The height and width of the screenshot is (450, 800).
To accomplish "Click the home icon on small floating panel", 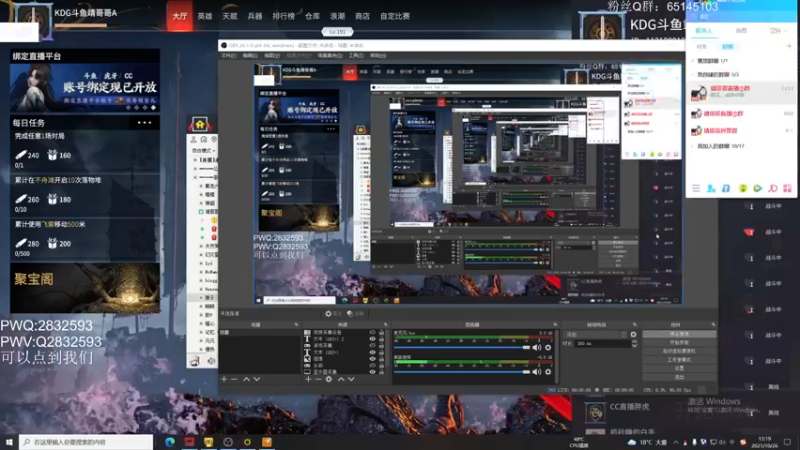I will [x=200, y=124].
